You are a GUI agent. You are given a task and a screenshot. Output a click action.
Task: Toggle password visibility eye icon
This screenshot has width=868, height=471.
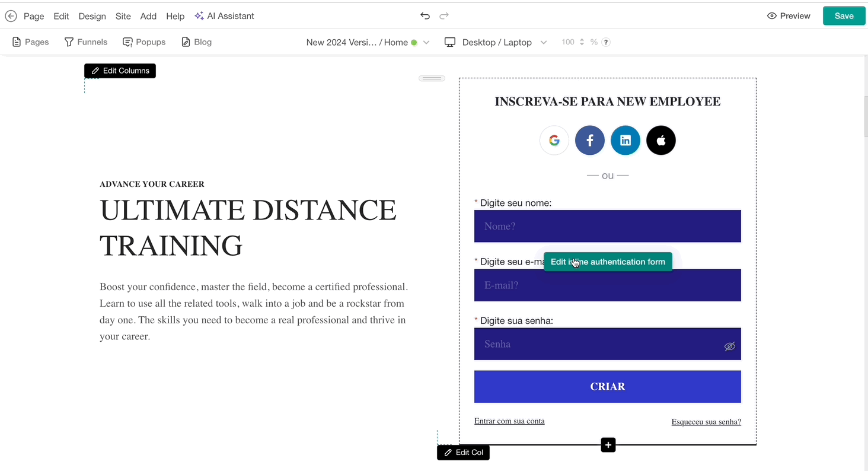tap(729, 346)
